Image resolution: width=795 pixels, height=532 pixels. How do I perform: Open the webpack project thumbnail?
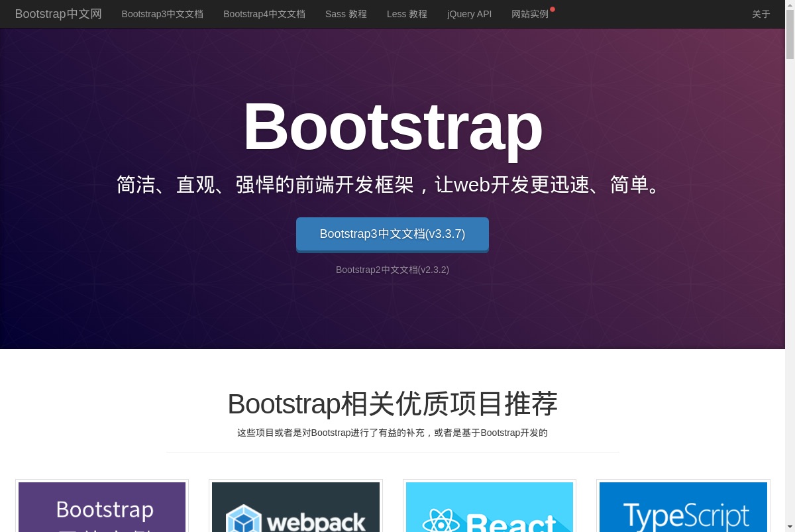295,507
